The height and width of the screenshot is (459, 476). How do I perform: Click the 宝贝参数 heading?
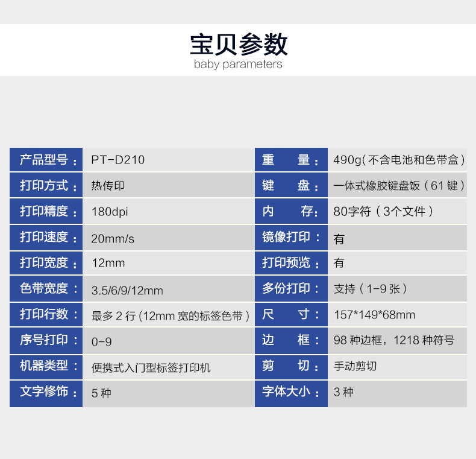(239, 45)
